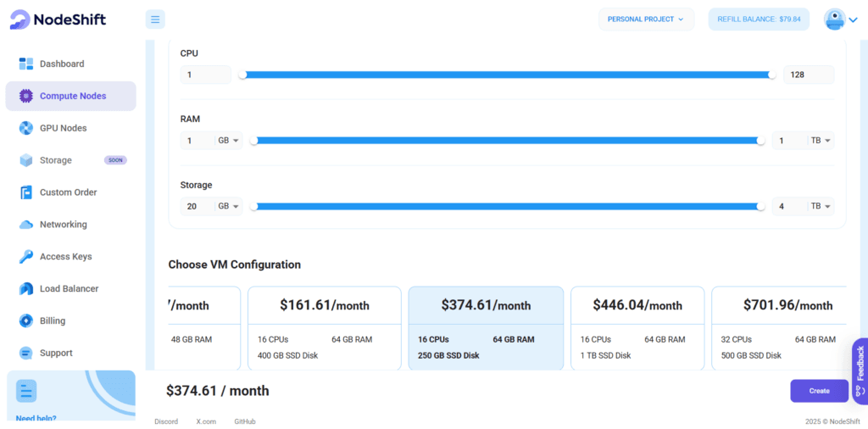
Task: Click the GPU Nodes sidebar icon
Action: click(x=25, y=128)
